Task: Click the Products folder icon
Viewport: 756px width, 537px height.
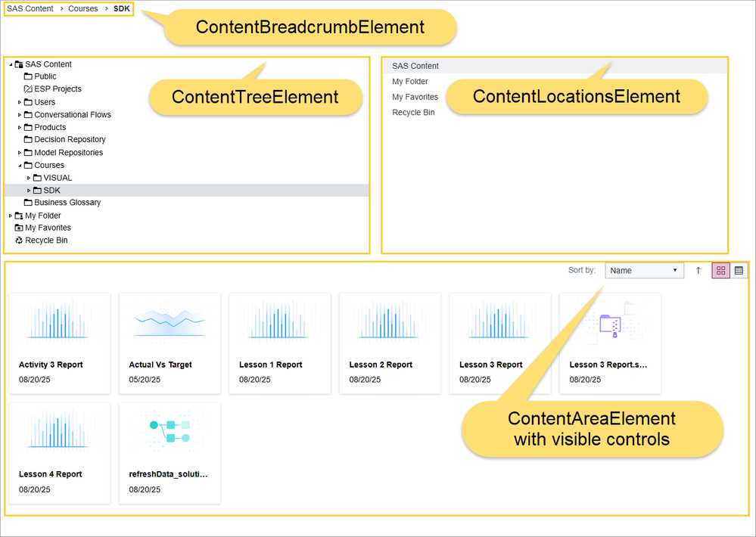Action: (28, 127)
